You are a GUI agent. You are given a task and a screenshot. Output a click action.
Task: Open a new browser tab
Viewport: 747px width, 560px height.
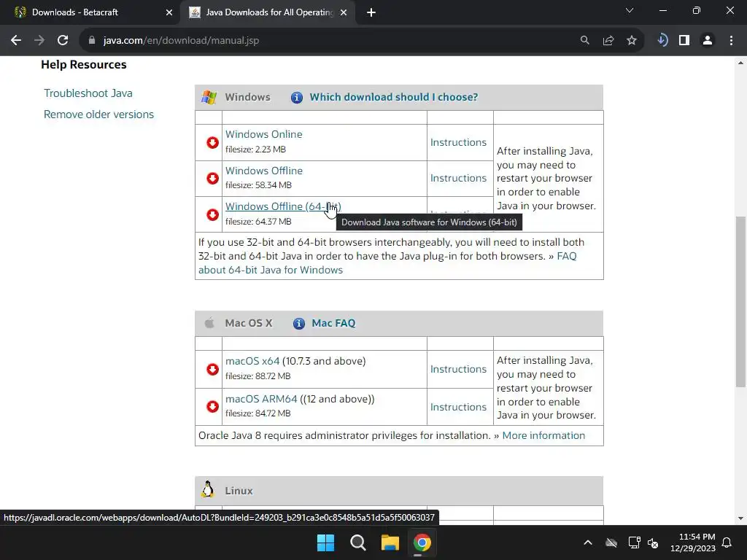tap(371, 12)
